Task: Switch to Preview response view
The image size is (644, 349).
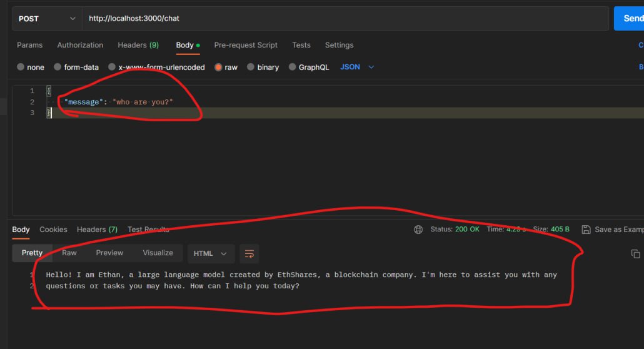Action: [109, 253]
